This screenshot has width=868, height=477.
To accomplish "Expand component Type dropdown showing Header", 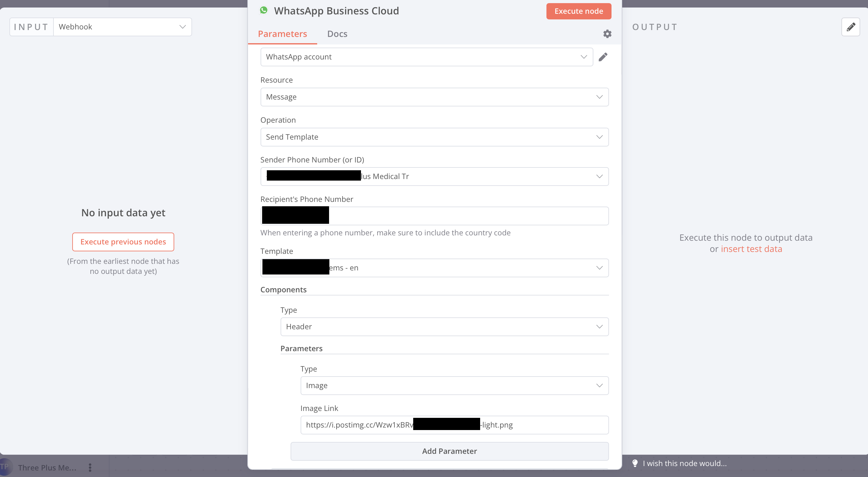I will pos(444,327).
